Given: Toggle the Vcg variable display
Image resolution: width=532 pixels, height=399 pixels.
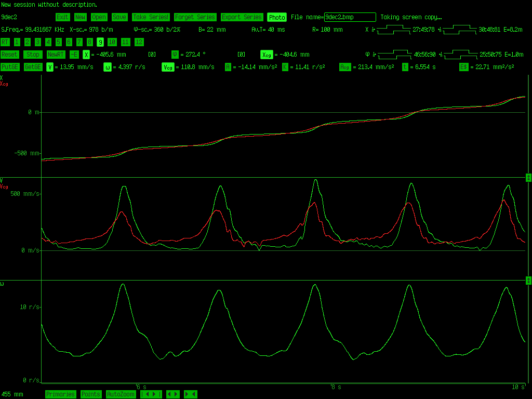Looking at the screenshot, I should [x=168, y=67].
